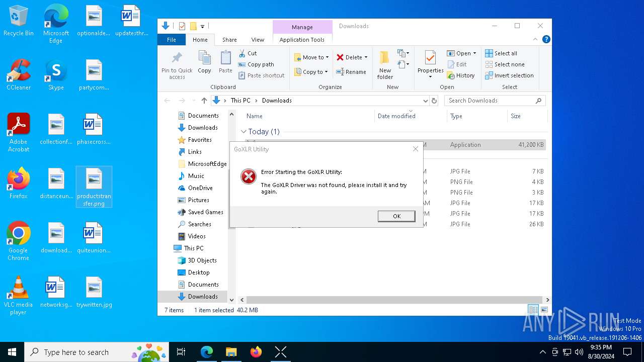
Task: Select Favorites in the navigation pane
Action: pos(200,140)
